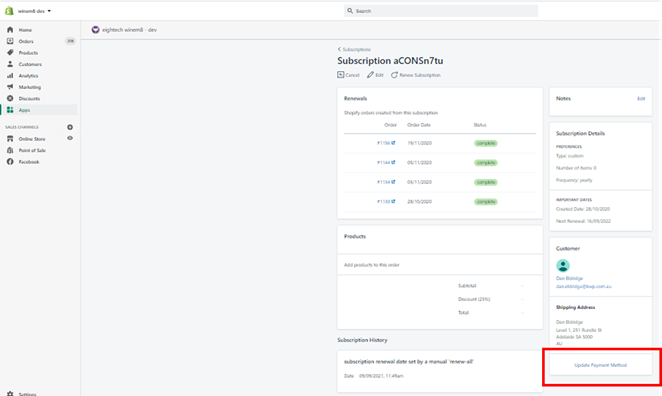662x396 pixels.
Task: Edit the Notes card
Action: tap(641, 99)
